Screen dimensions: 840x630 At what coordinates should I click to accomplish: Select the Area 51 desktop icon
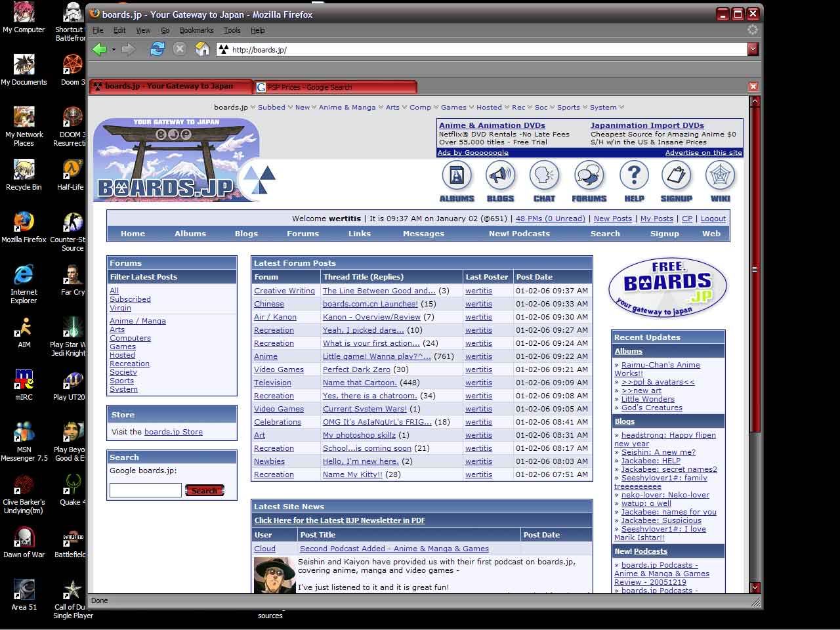24,595
